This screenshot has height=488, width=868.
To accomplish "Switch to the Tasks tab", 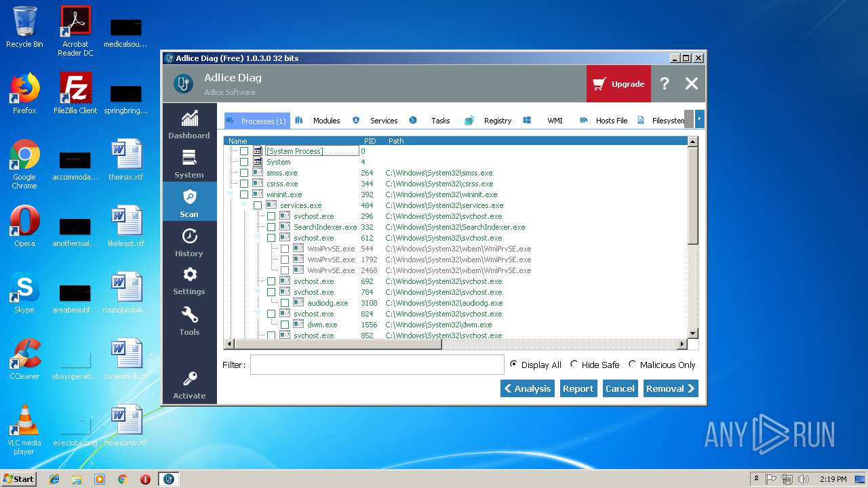I will [x=433, y=121].
